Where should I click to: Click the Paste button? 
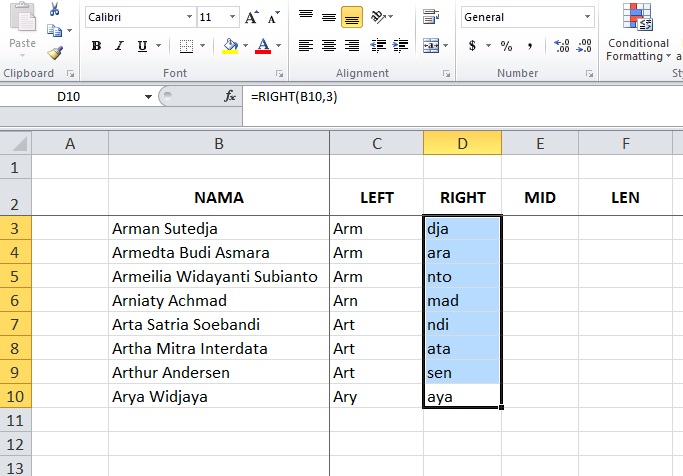coord(22,30)
